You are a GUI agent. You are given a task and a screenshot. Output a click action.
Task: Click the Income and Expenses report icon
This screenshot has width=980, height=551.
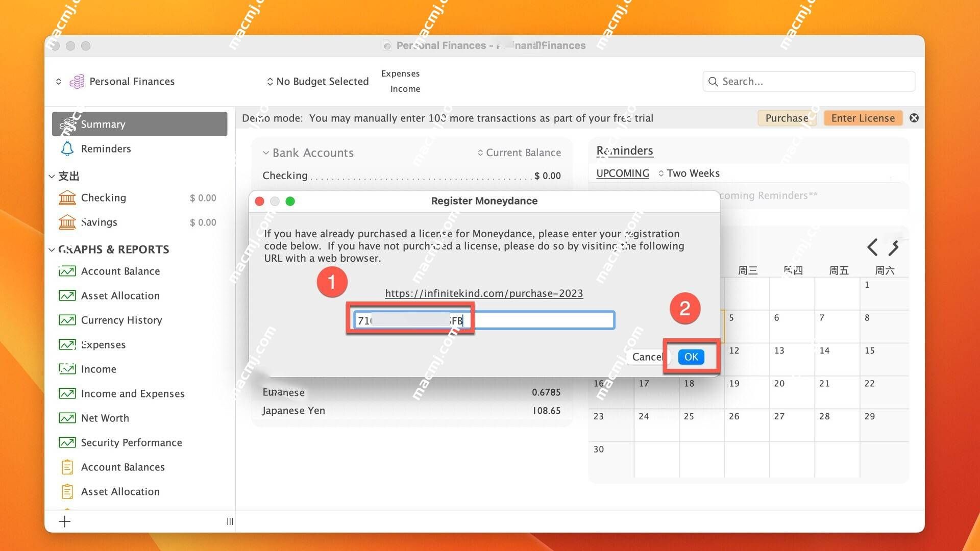tap(67, 393)
